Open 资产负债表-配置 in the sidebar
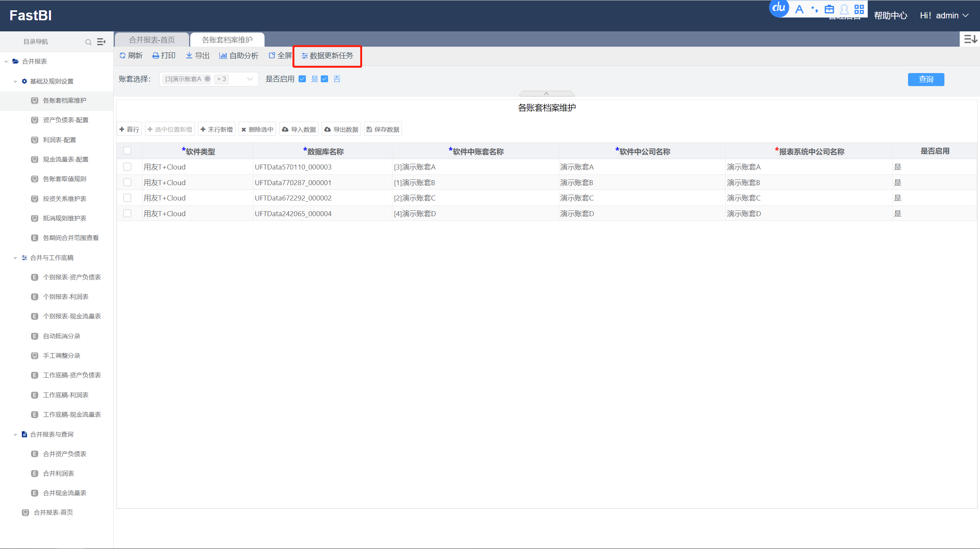Screen dimensions: 980x549 coord(65,120)
